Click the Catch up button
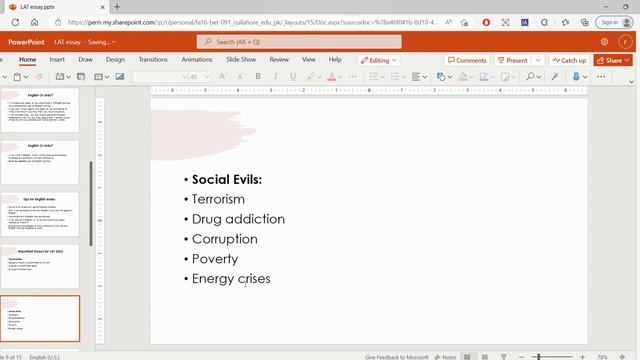640x360 pixels. [x=569, y=60]
